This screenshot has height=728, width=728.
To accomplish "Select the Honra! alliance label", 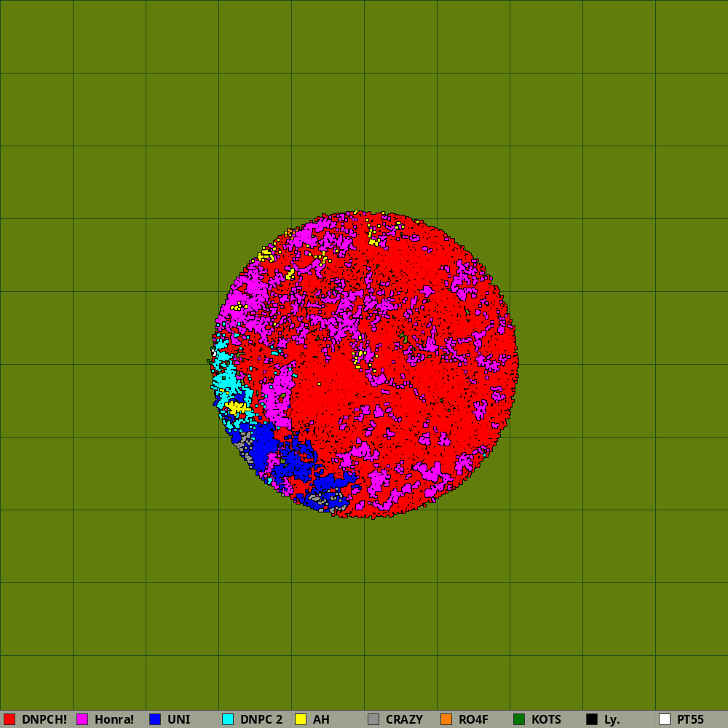I will (x=114, y=719).
